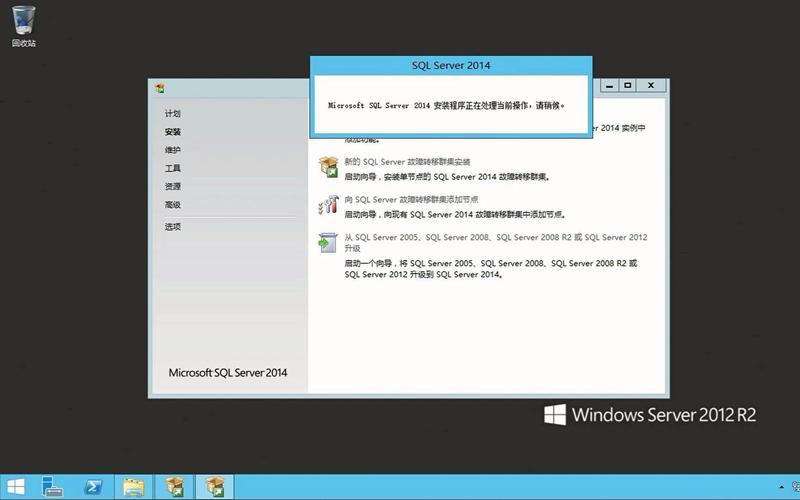This screenshot has width=800, height=500.
Task: Close the Installation Center window
Action: point(651,86)
